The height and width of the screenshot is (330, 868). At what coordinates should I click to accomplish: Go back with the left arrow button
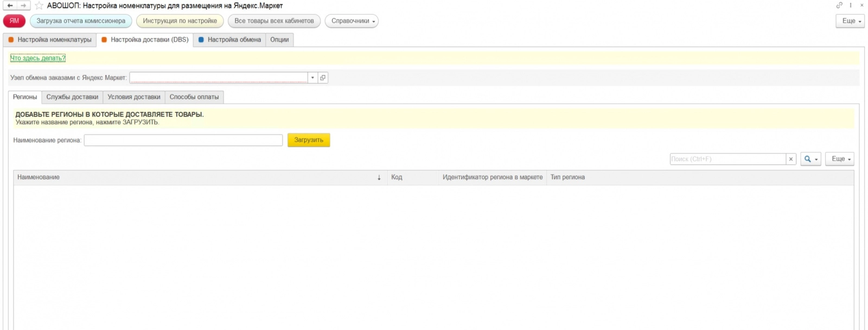(x=10, y=5)
